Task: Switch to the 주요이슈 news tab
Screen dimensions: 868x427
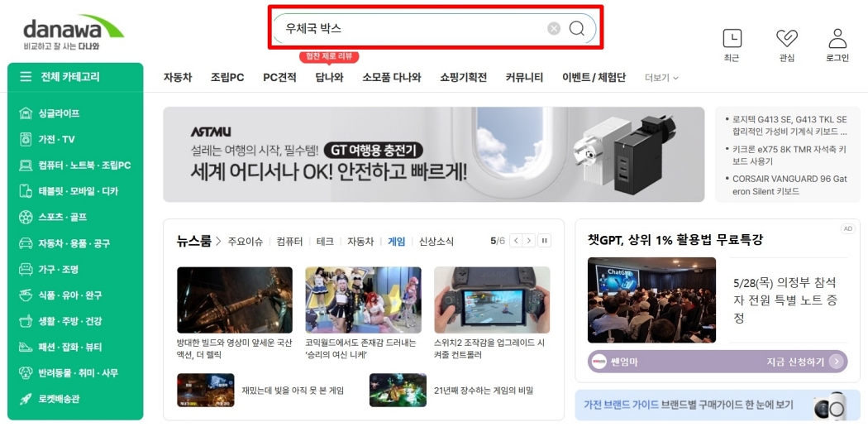Action: pyautogui.click(x=246, y=242)
